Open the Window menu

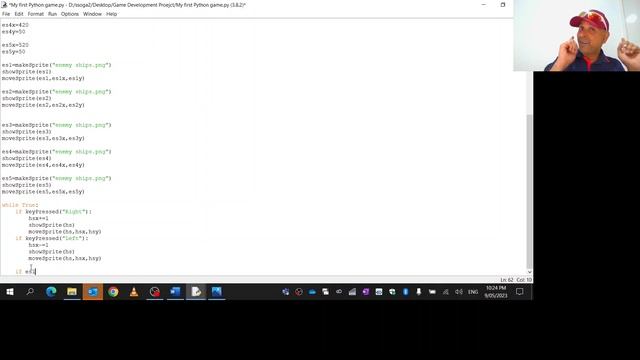click(x=92, y=14)
